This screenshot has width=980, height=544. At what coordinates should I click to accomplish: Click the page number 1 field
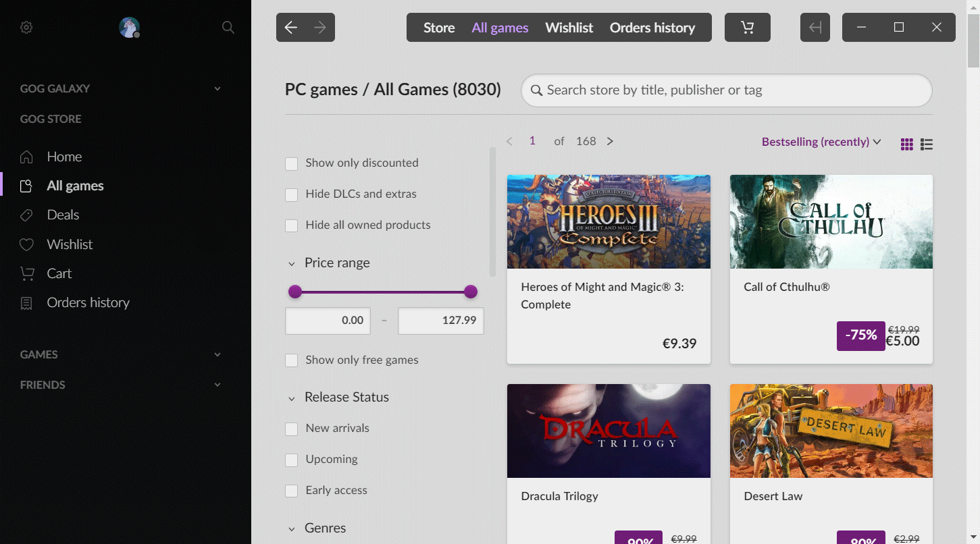(532, 141)
